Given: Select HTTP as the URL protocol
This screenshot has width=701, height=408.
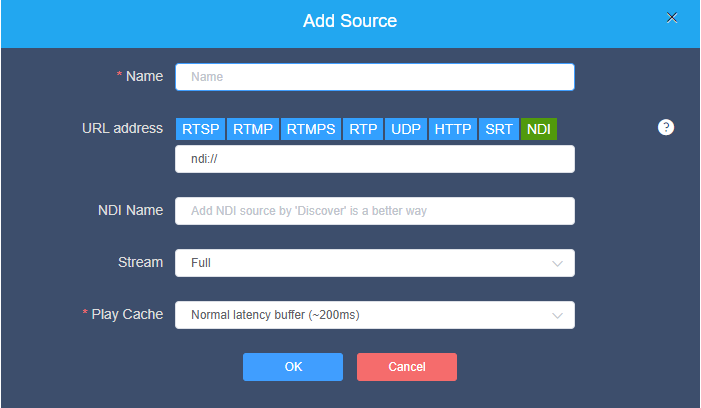Looking at the screenshot, I should (453, 129).
